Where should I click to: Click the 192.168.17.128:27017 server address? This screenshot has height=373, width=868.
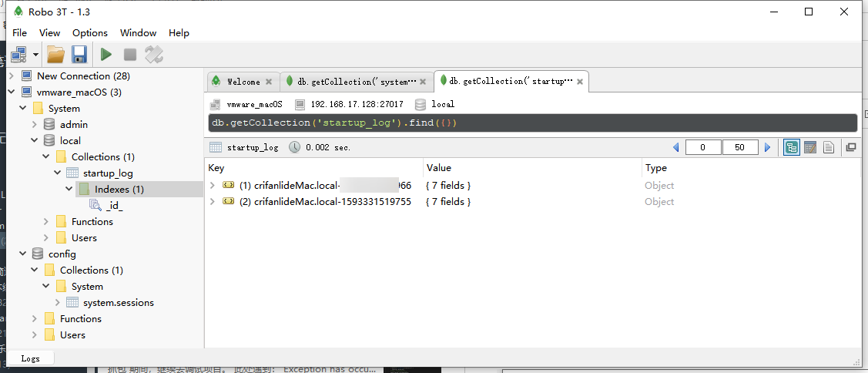(357, 104)
